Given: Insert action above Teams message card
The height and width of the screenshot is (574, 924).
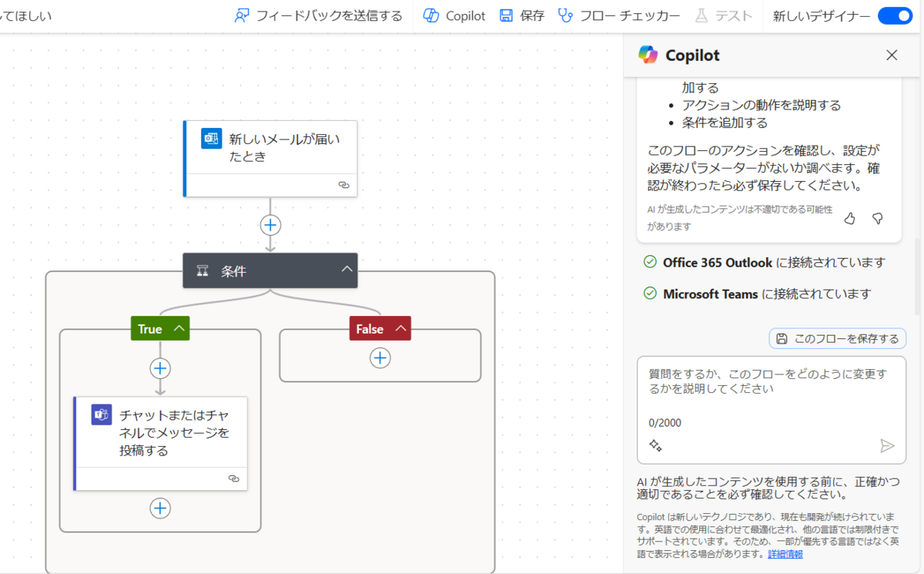Looking at the screenshot, I should point(160,368).
